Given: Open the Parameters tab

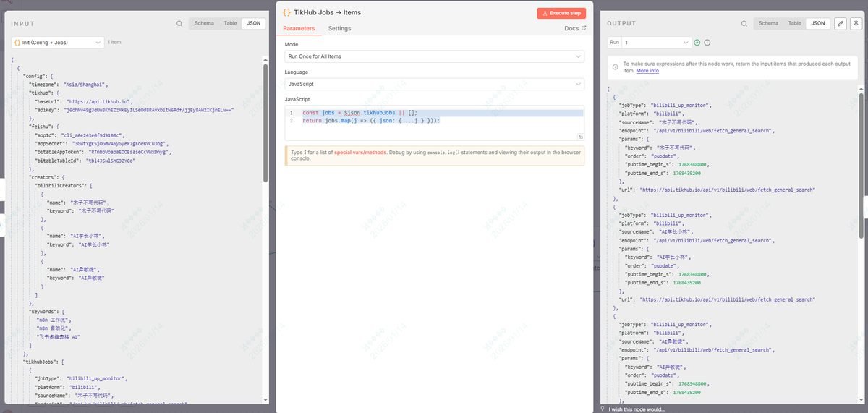Looking at the screenshot, I should (x=299, y=29).
